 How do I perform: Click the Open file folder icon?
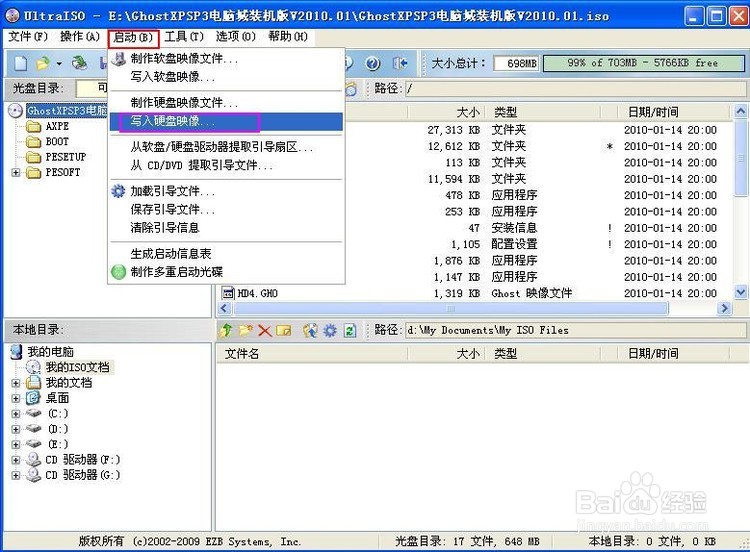43,63
